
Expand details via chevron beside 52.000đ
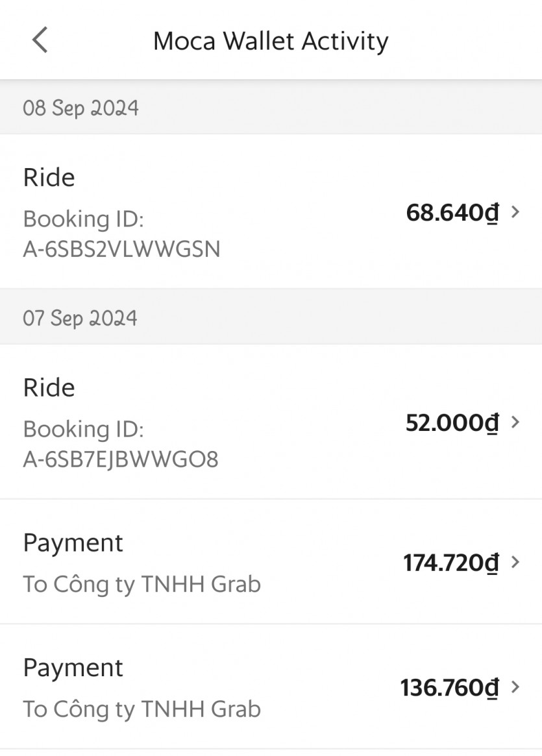pyautogui.click(x=516, y=422)
